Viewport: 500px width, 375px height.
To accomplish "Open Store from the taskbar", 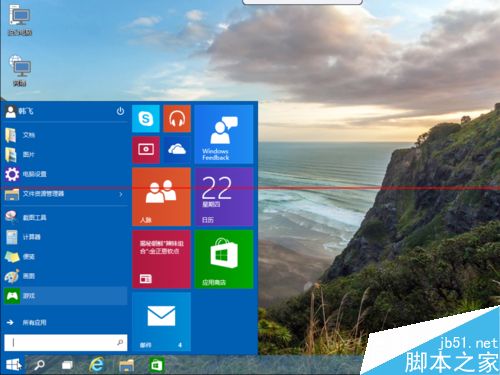I will [x=156, y=365].
